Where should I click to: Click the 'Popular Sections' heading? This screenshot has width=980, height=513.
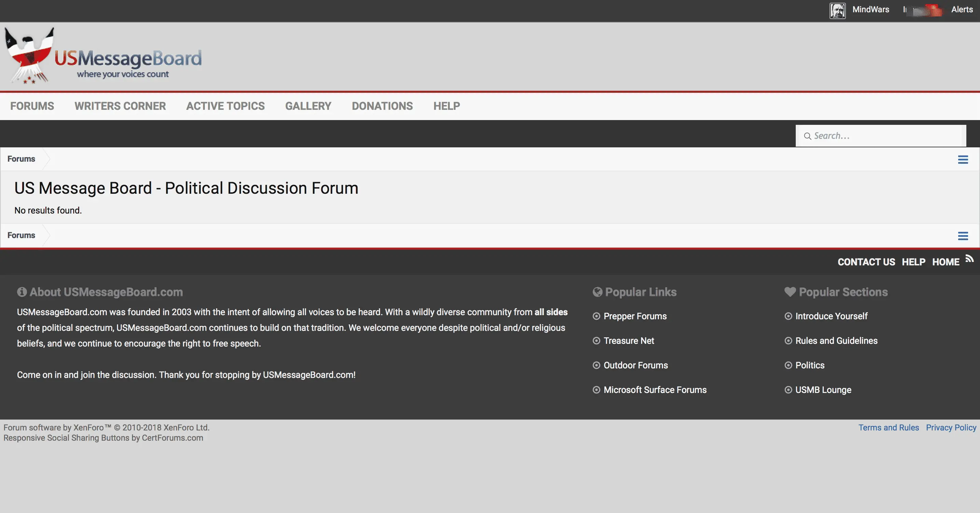pos(843,292)
